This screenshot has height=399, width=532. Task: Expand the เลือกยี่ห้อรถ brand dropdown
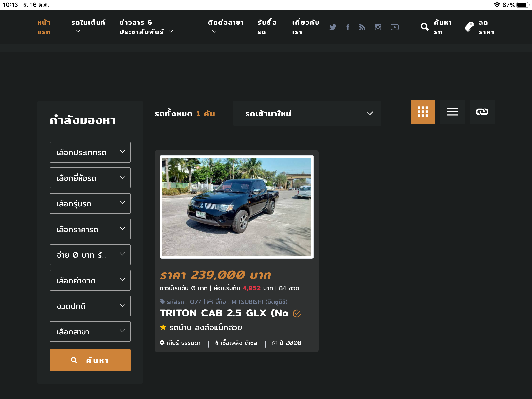point(90,178)
